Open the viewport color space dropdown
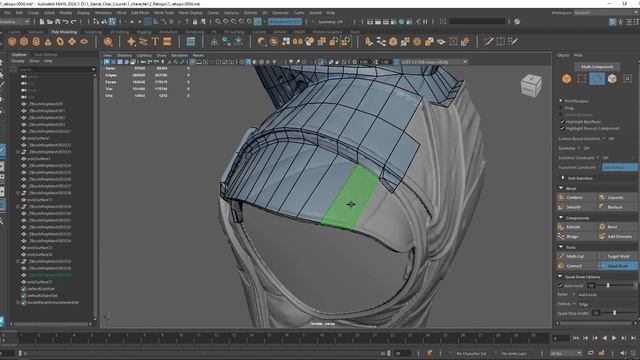The image size is (640, 360). pyautogui.click(x=433, y=62)
